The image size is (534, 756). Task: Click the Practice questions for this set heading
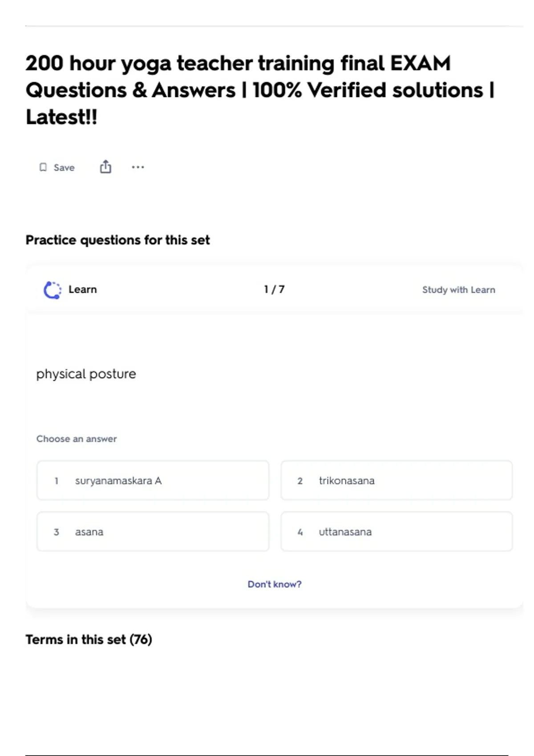[117, 240]
